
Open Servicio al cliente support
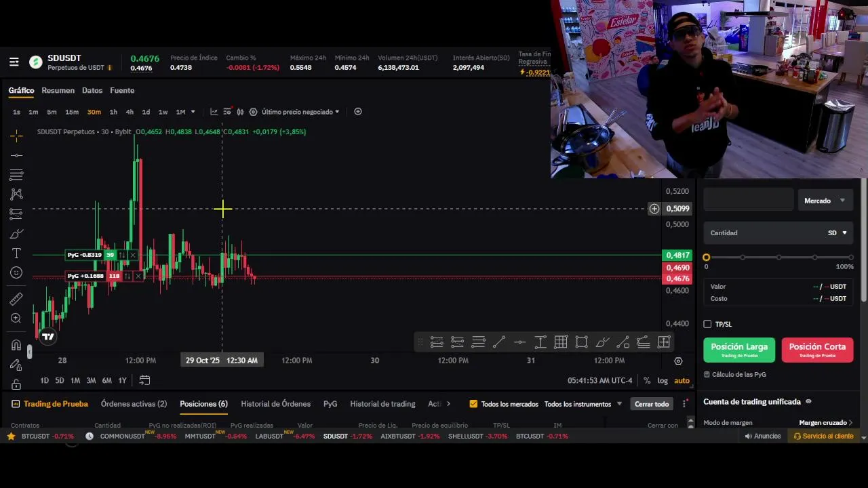[x=823, y=436]
